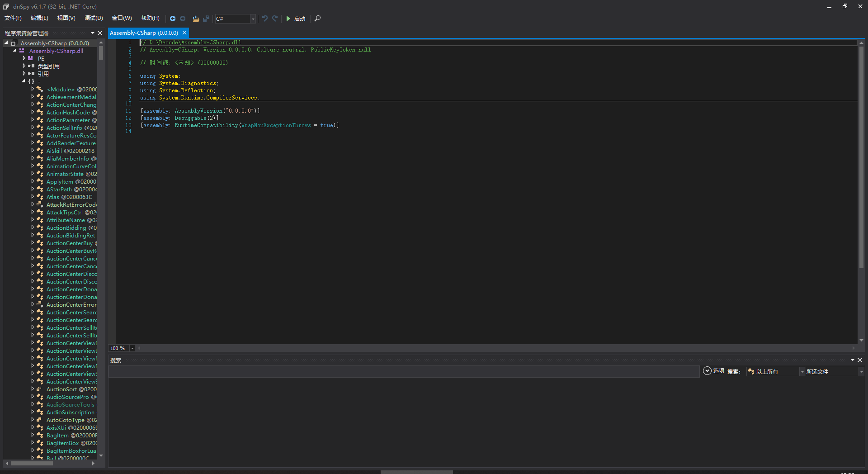Click the open file folder icon
The image size is (868, 474).
[196, 19]
